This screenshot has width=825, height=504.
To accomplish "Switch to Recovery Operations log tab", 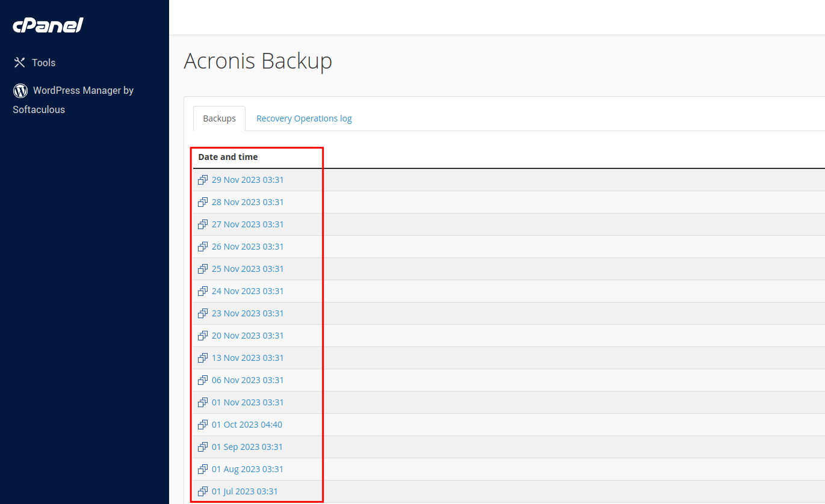I will coord(304,118).
